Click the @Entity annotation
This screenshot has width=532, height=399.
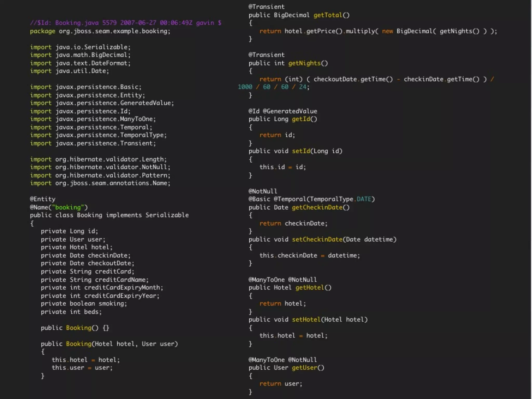click(43, 199)
